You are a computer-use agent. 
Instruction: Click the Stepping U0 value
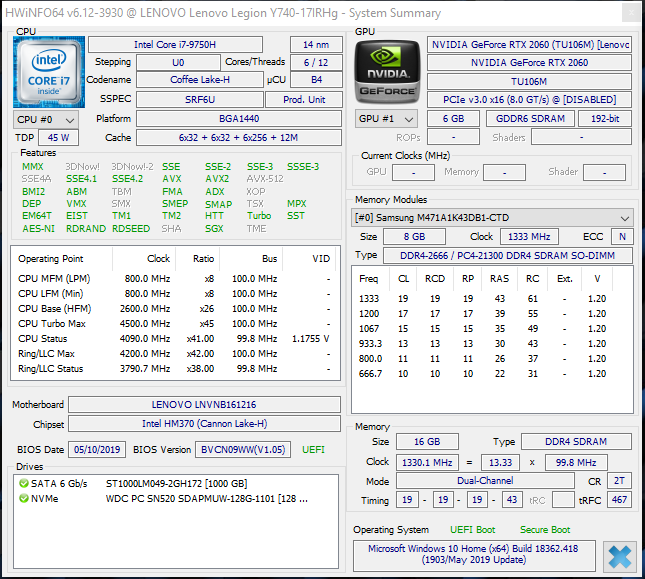point(178,63)
